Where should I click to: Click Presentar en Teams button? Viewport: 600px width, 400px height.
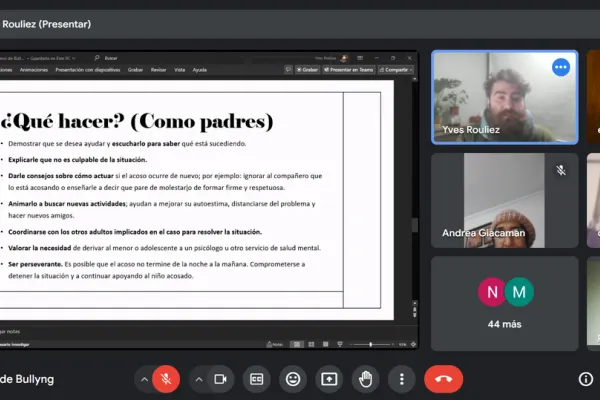click(349, 70)
